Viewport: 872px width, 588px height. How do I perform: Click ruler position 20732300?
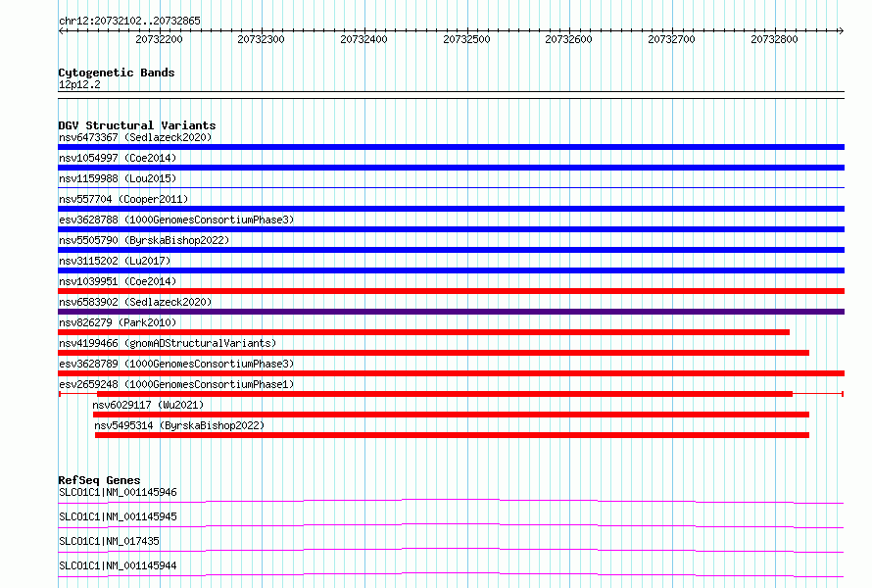click(261, 39)
